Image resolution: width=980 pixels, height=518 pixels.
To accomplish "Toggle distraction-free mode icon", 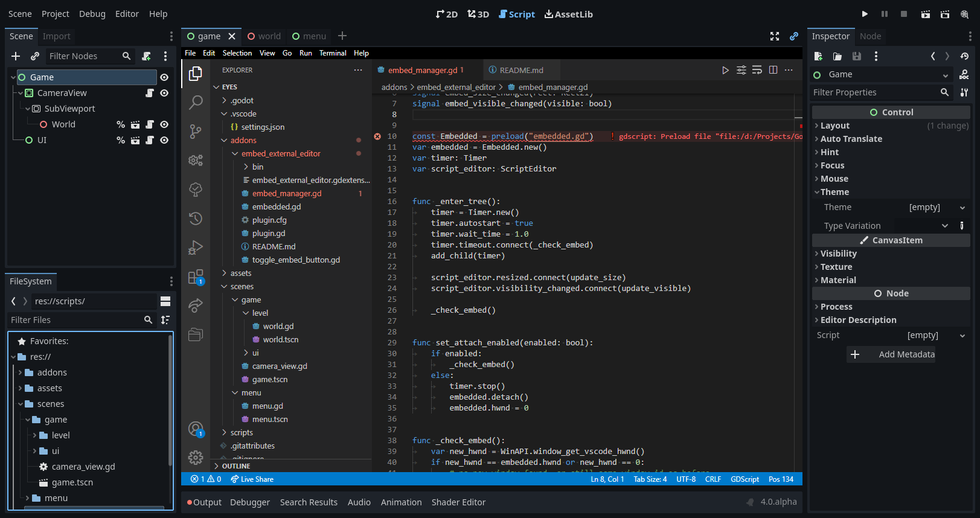I will 775,36.
